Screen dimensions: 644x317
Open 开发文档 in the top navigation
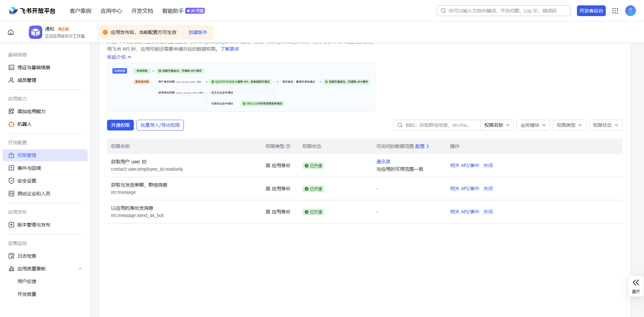142,11
